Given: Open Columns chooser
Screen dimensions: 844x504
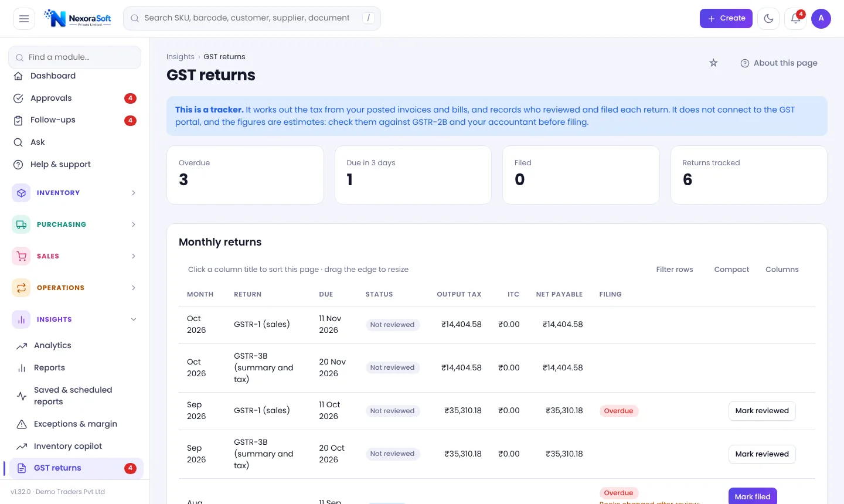Looking at the screenshot, I should 782,270.
